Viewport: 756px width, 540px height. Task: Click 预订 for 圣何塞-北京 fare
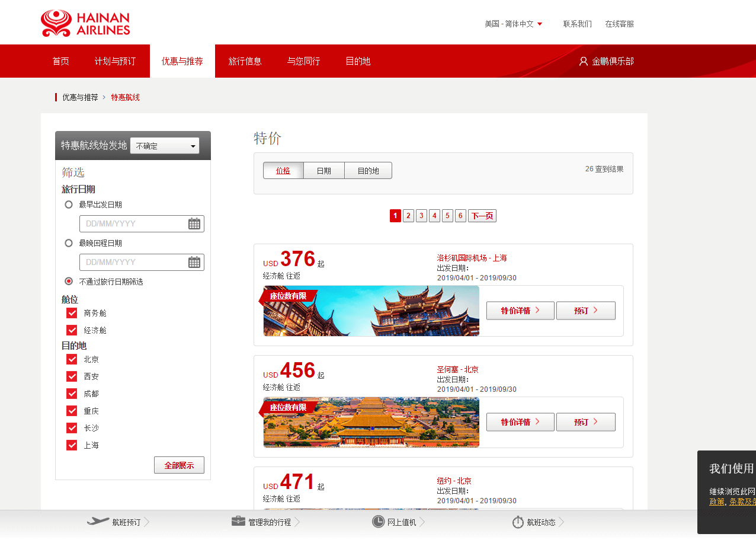pyautogui.click(x=586, y=422)
